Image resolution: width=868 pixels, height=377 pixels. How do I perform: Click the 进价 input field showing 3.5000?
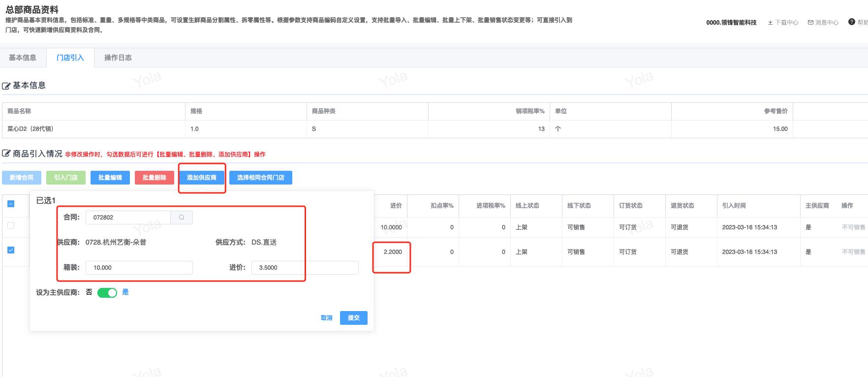(305, 268)
